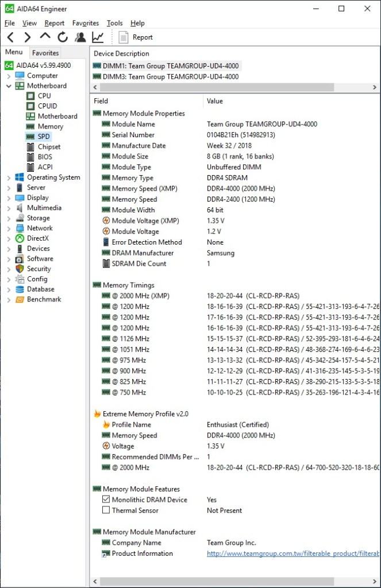Open the View menu
381x588 pixels.
[29, 23]
